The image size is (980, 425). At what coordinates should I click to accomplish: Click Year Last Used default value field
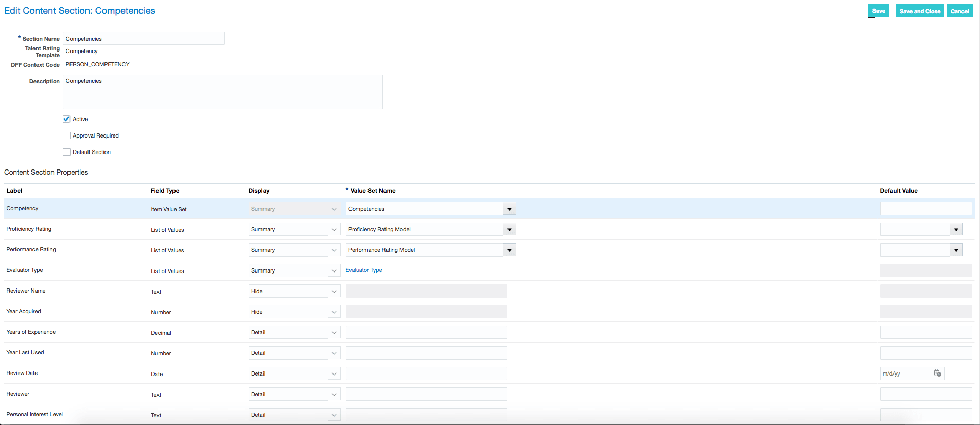(x=926, y=353)
